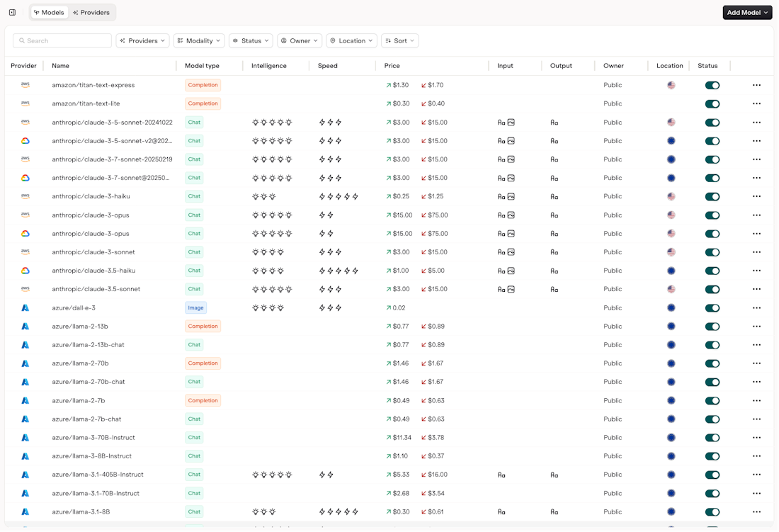Open the sidebar panel using the top-left icon
The height and width of the screenshot is (532, 779).
pos(12,12)
